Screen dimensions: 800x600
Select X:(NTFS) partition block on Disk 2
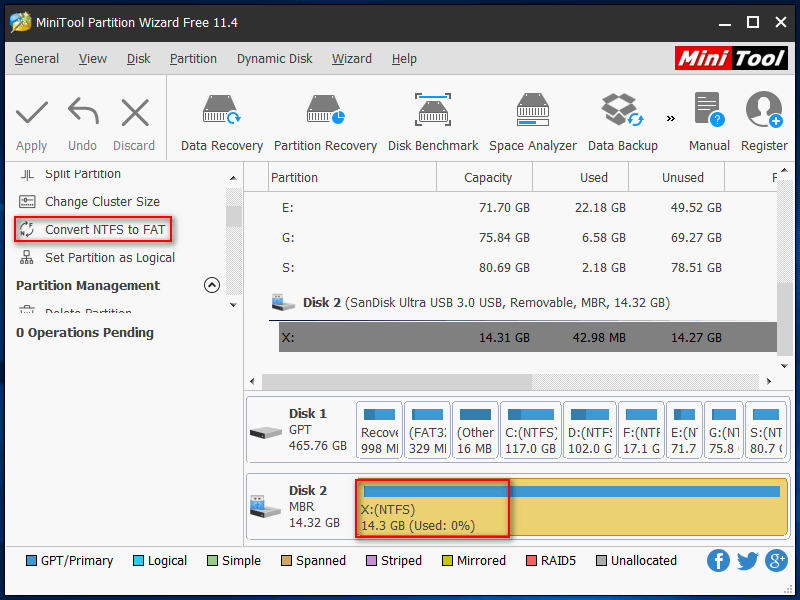pos(572,508)
